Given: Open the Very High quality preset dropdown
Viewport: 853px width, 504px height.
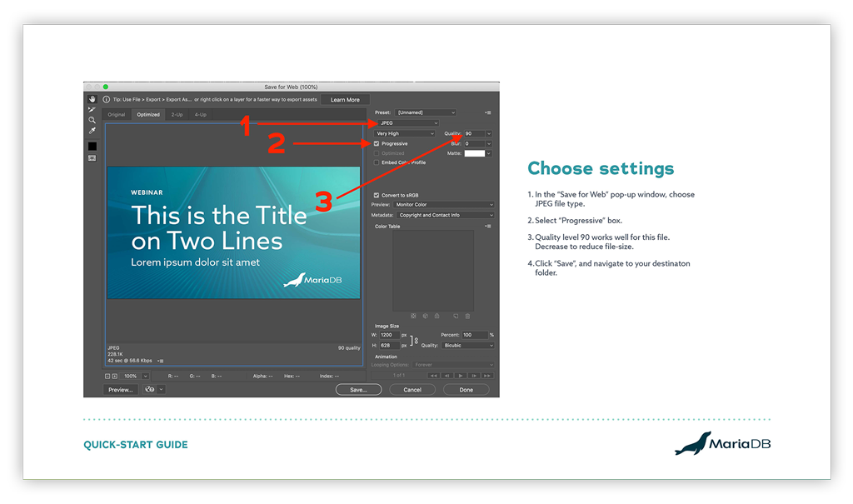Looking at the screenshot, I should [405, 133].
